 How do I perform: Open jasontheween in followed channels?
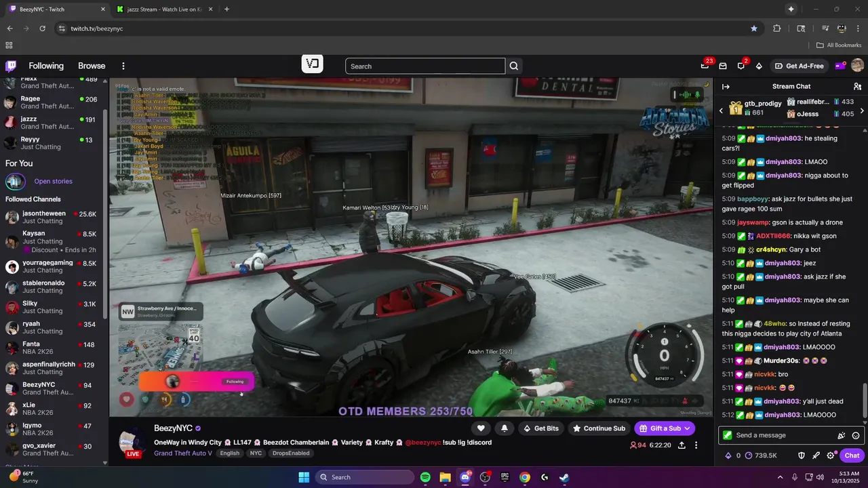(x=54, y=217)
